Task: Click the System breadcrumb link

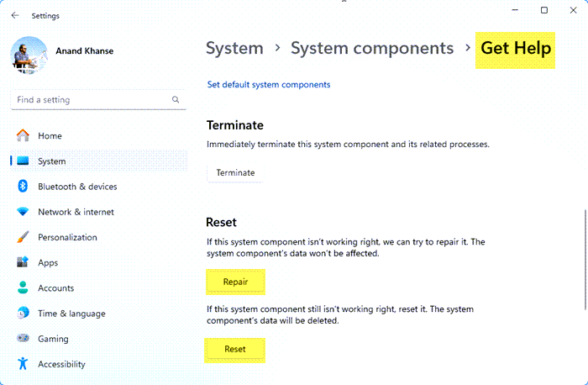Action: tap(234, 49)
